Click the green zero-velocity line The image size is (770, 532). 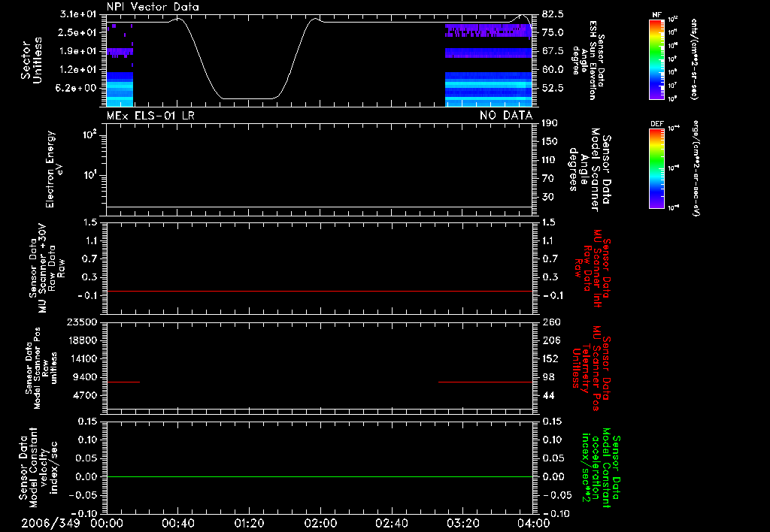click(320, 476)
